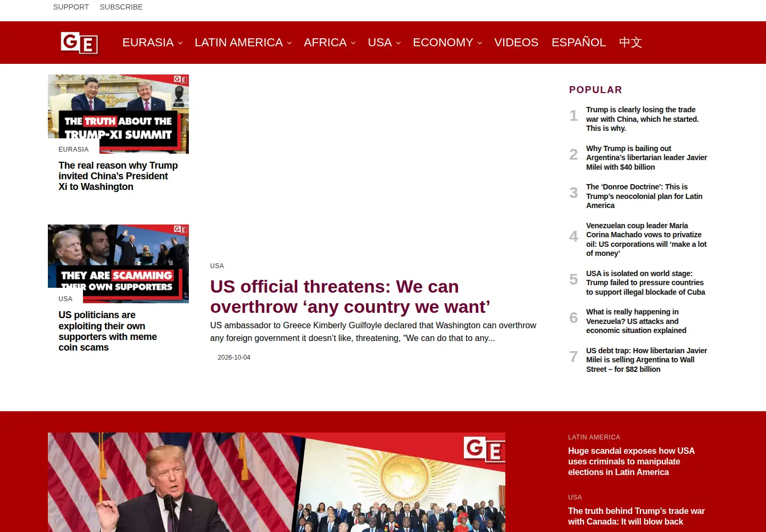The height and width of the screenshot is (532, 766).
Task: Open popular article on bailing out Argentina
Action: 646,157
